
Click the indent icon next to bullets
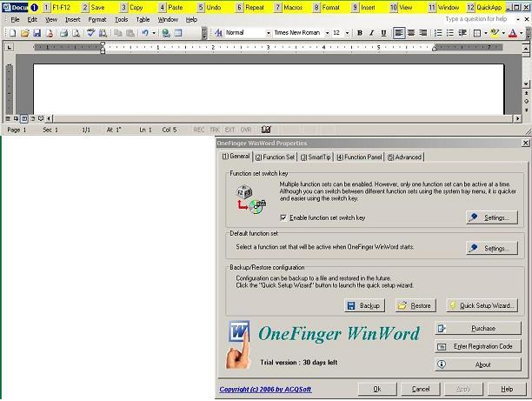[x=462, y=33]
